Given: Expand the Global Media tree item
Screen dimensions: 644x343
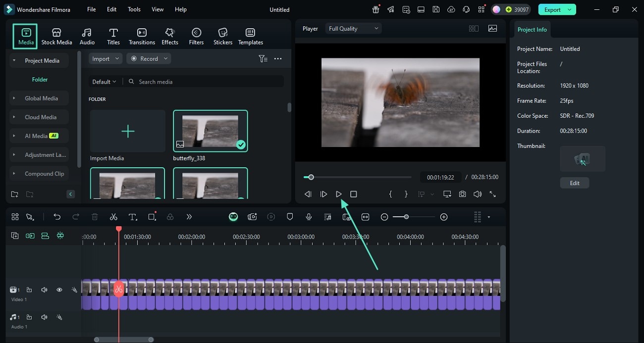Looking at the screenshot, I should point(14,98).
